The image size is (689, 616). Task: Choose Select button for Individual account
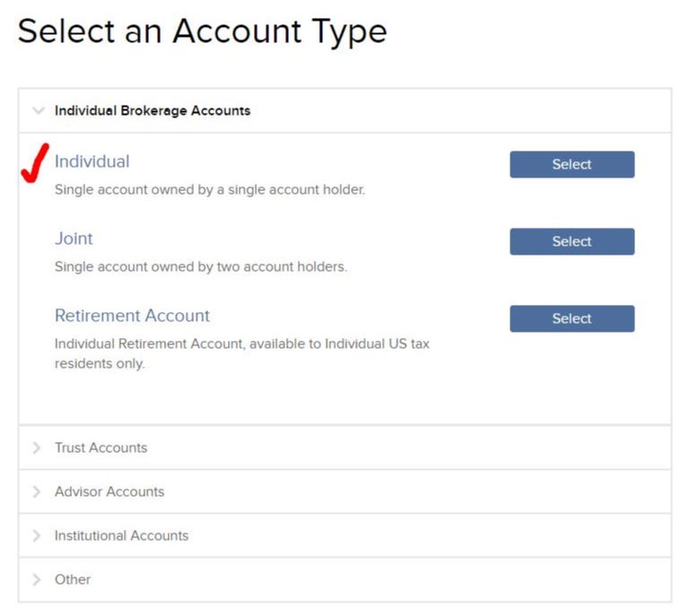point(571,164)
